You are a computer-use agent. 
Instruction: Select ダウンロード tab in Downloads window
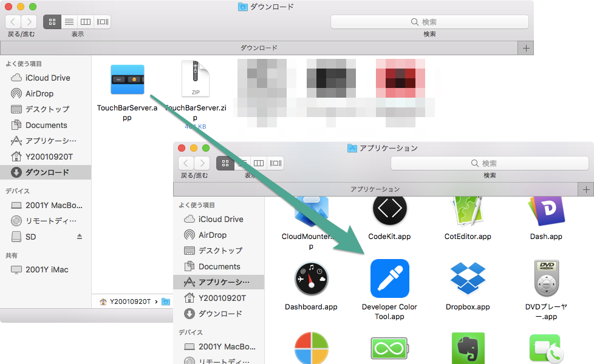coord(259,48)
